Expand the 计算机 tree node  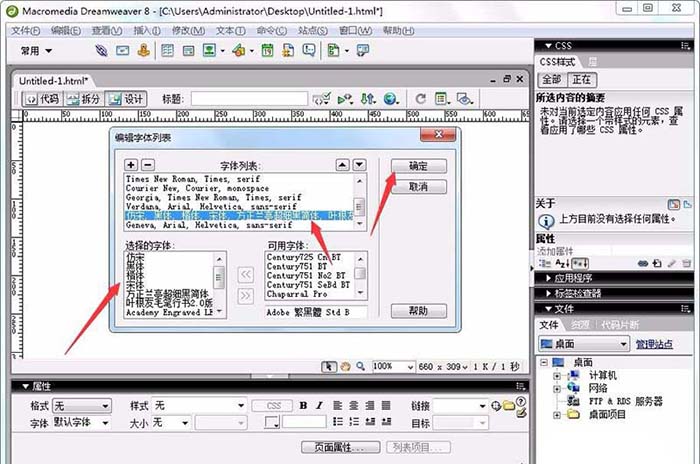pos(557,376)
